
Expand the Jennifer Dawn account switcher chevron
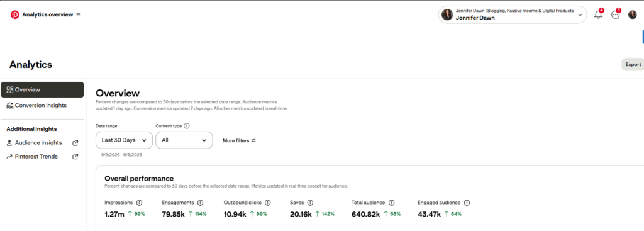click(x=580, y=15)
